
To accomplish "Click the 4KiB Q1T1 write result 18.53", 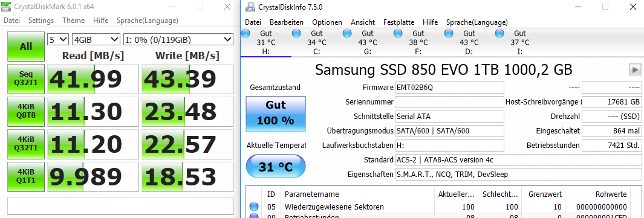I will click(187, 176).
